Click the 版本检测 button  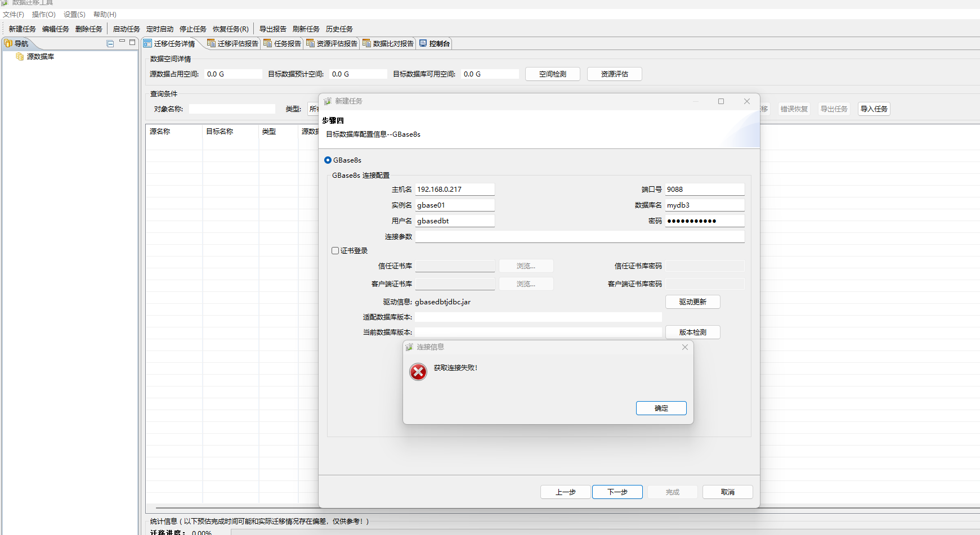[693, 332]
